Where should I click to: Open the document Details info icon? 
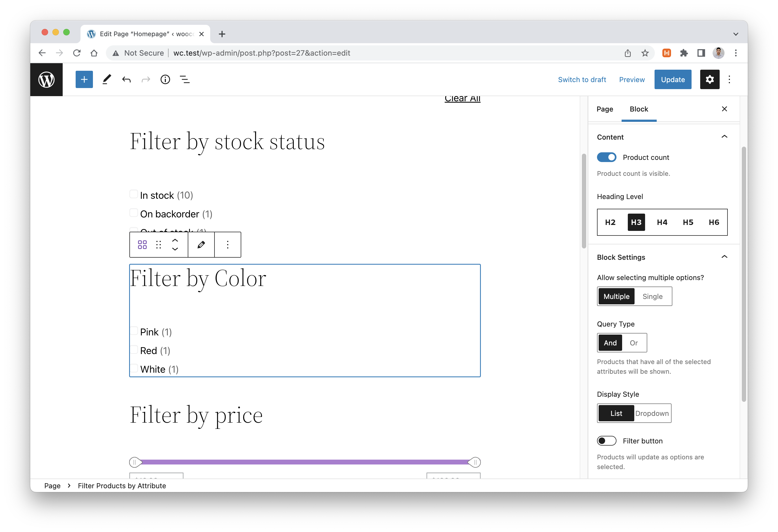click(165, 79)
